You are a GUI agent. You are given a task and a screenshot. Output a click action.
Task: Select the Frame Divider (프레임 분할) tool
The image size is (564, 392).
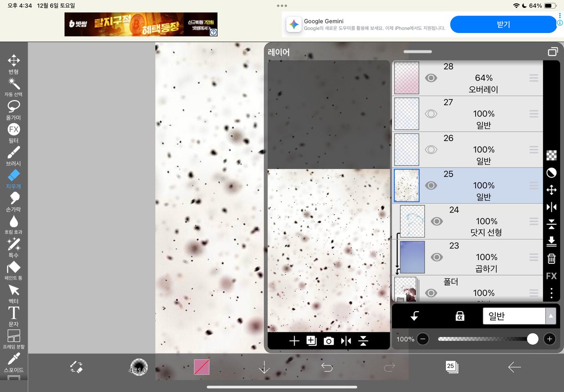tap(14, 339)
